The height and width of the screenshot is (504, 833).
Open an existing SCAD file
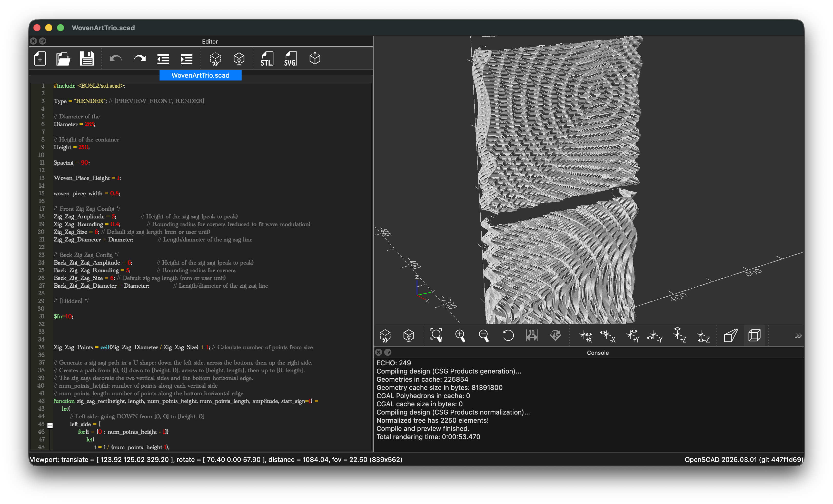click(63, 58)
